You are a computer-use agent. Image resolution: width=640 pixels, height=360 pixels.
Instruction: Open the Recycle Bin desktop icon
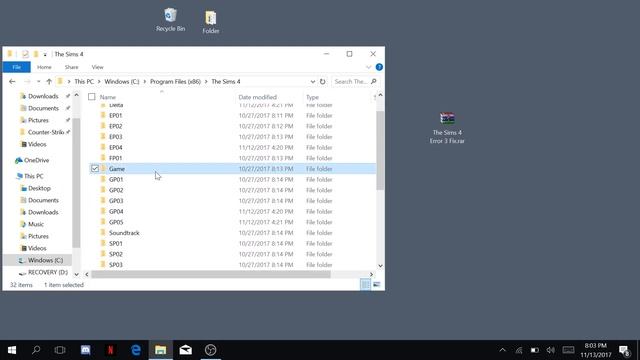pyautogui.click(x=170, y=20)
